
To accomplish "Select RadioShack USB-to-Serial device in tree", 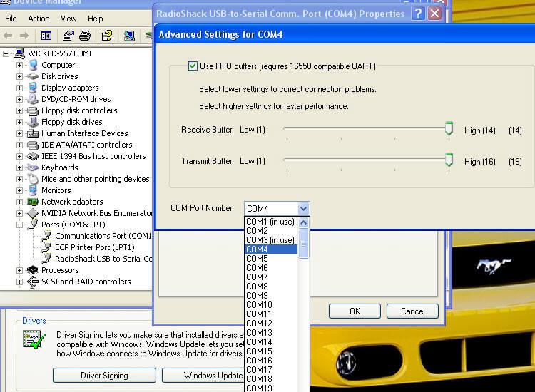I will 103,259.
